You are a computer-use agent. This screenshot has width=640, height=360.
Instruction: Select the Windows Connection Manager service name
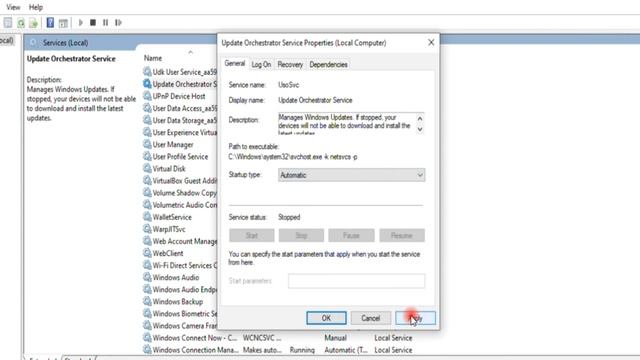pyautogui.click(x=196, y=350)
